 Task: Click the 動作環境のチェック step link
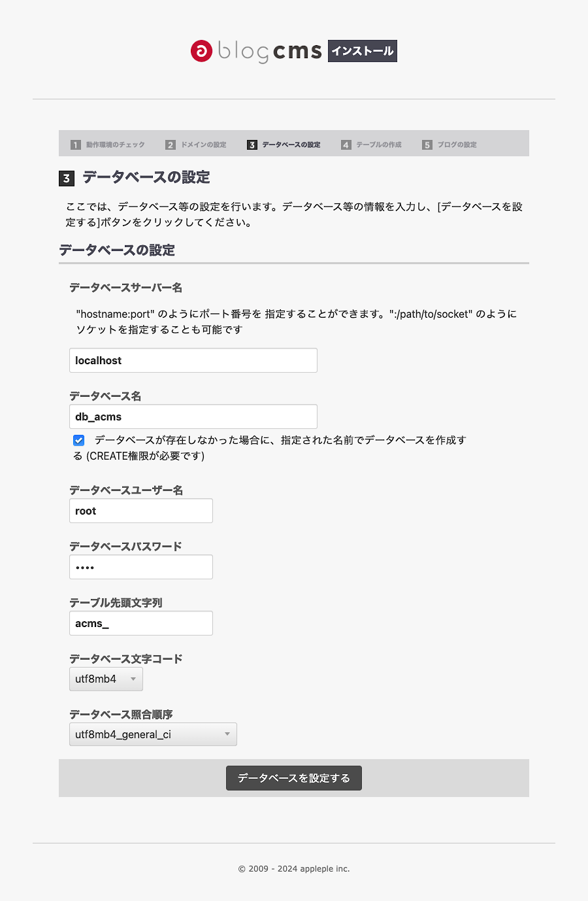(114, 144)
